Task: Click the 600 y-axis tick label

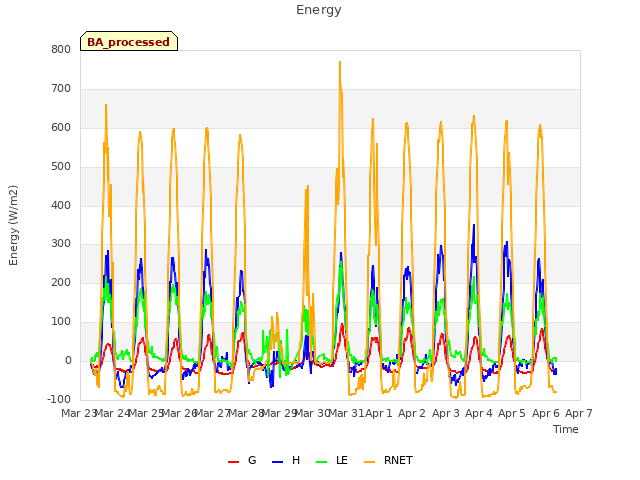Action: pos(61,127)
